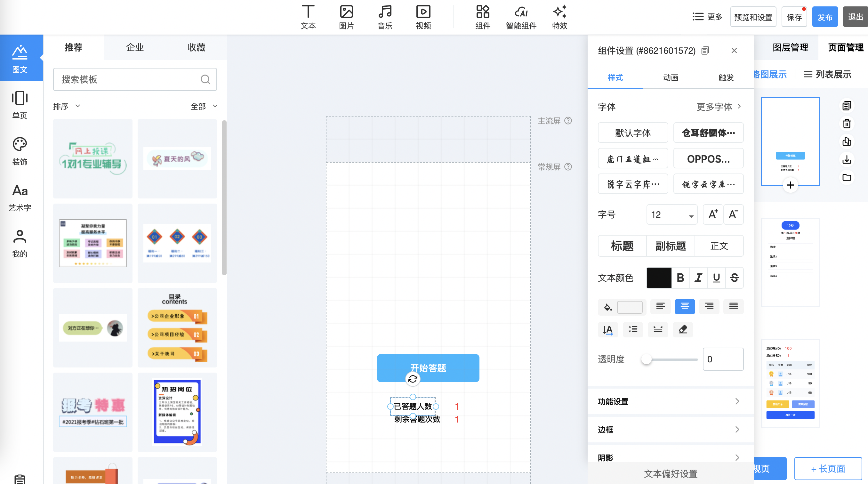This screenshot has width=868, height=484.
Task: Open the 图片 image tool
Action: tap(346, 17)
